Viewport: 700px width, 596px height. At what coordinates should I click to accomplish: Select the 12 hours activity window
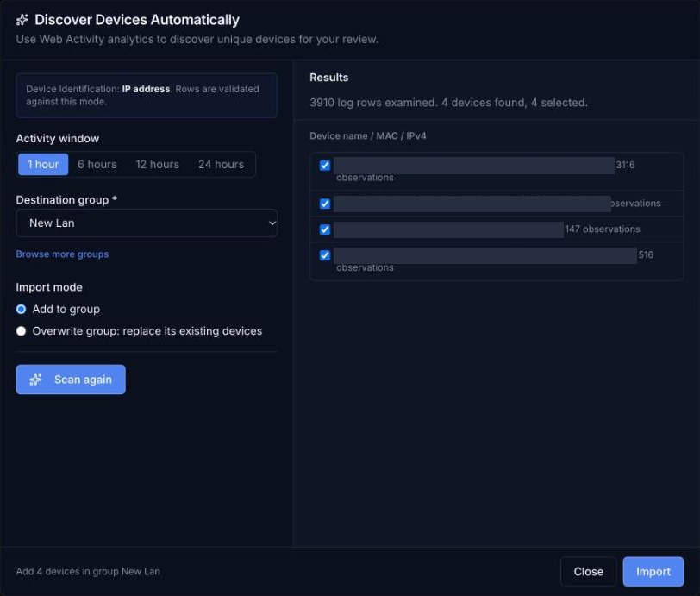(x=157, y=165)
